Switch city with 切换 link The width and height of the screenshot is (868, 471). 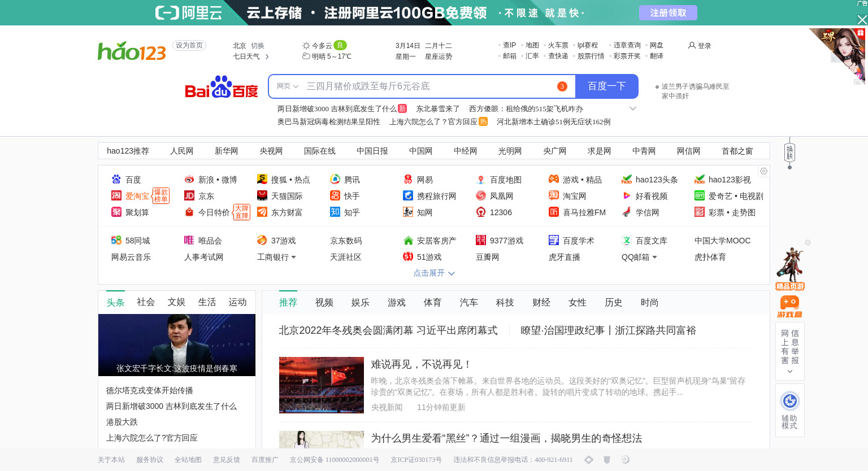(258, 46)
